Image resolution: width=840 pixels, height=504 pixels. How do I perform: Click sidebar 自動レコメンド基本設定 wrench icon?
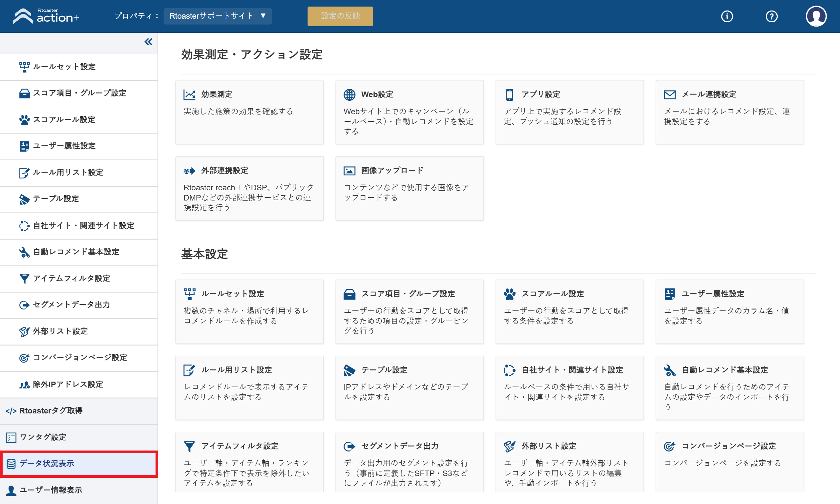tap(24, 252)
